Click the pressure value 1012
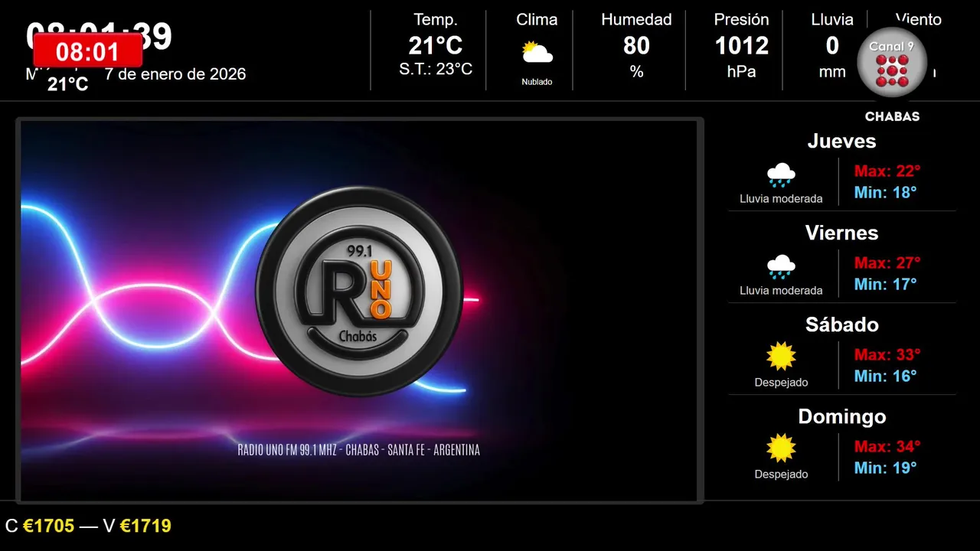The width and height of the screenshot is (980, 551). [741, 46]
